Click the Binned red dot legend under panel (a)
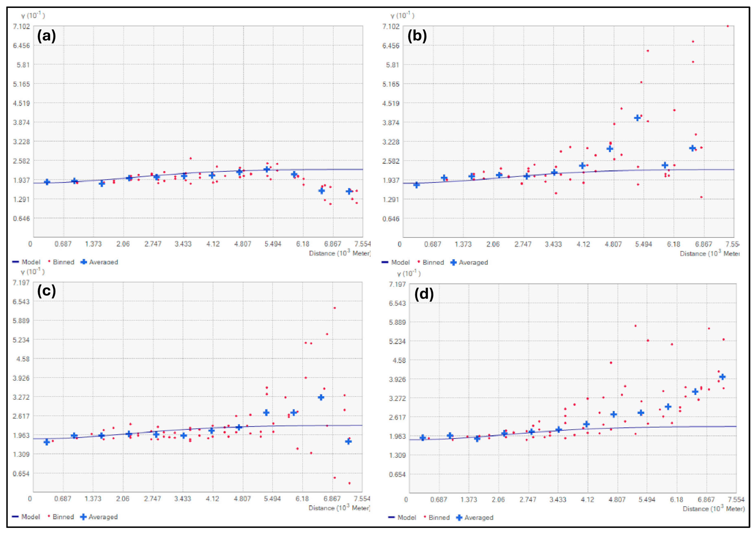The height and width of the screenshot is (535, 756). [x=49, y=261]
